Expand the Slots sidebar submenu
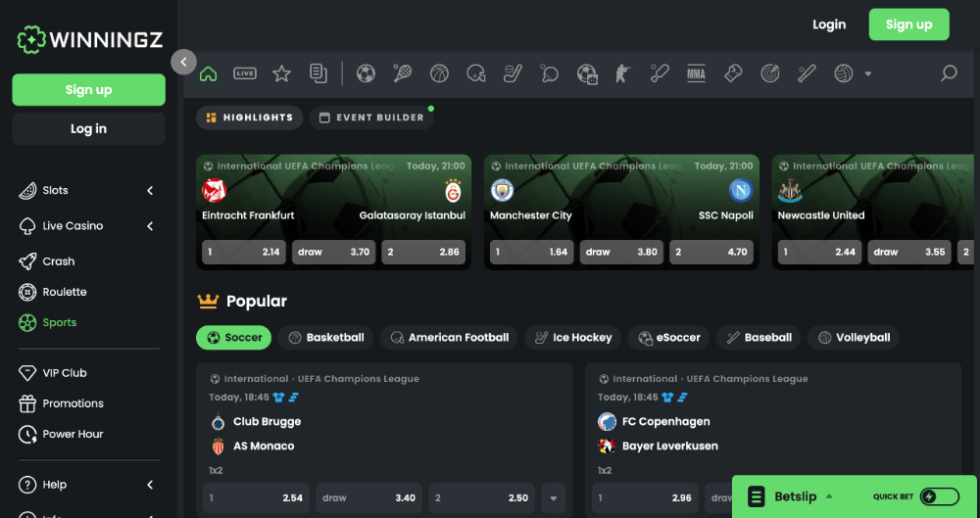980x518 pixels. (x=150, y=191)
